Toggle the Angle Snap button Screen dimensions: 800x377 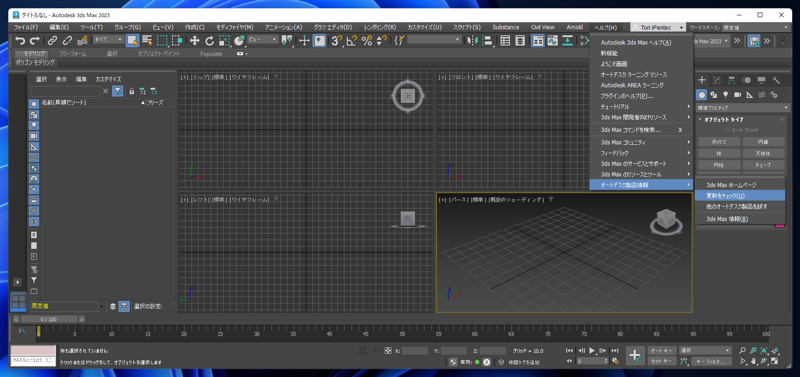pos(352,41)
